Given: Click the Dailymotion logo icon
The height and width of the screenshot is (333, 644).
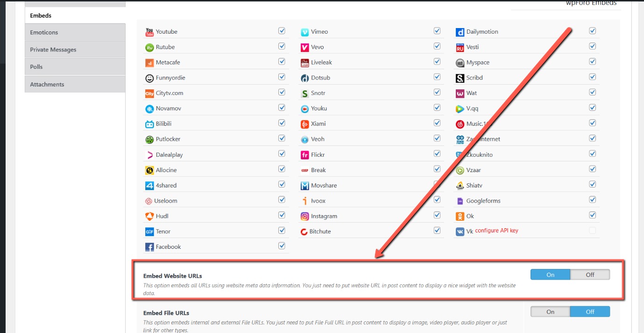Looking at the screenshot, I should (460, 32).
